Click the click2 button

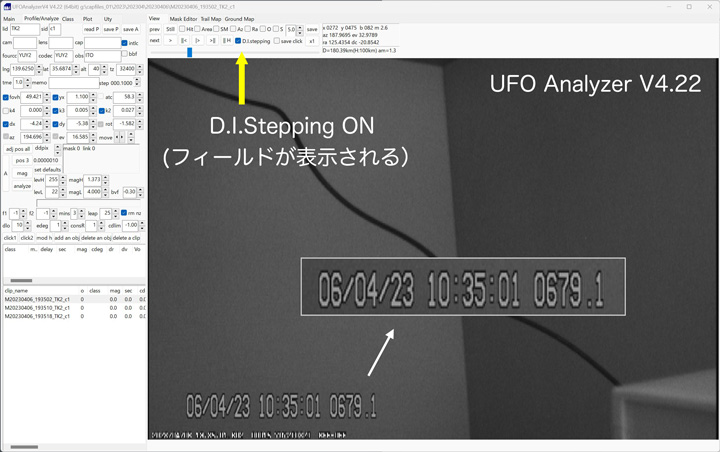click(x=27, y=238)
